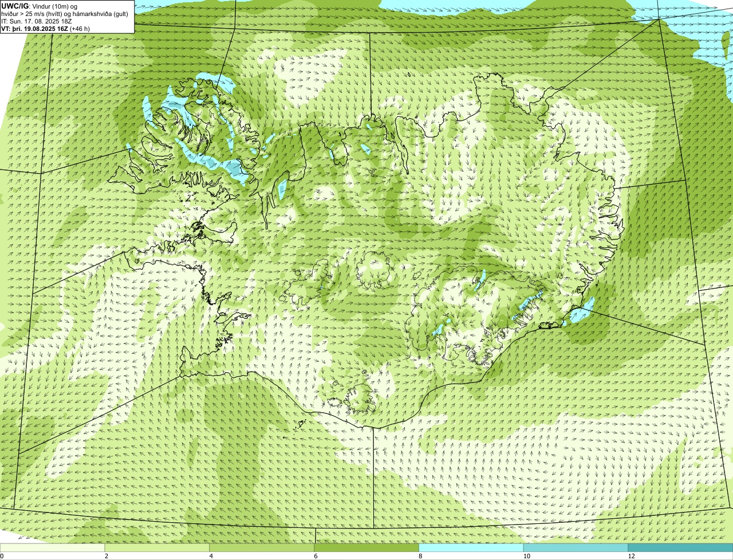Image resolution: width=733 pixels, height=560 pixels.
Task: Click the scale label '12'
Action: pos(630,556)
